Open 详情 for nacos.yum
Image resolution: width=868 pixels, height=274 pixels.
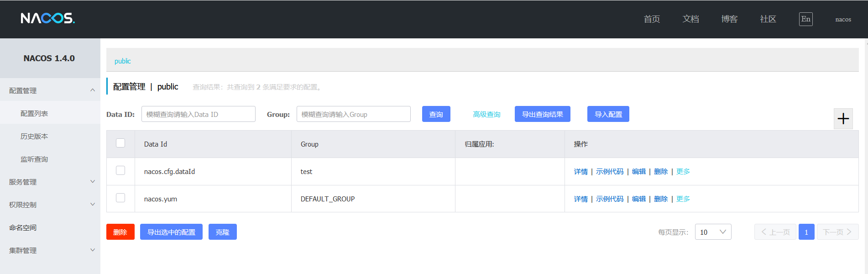click(x=580, y=199)
